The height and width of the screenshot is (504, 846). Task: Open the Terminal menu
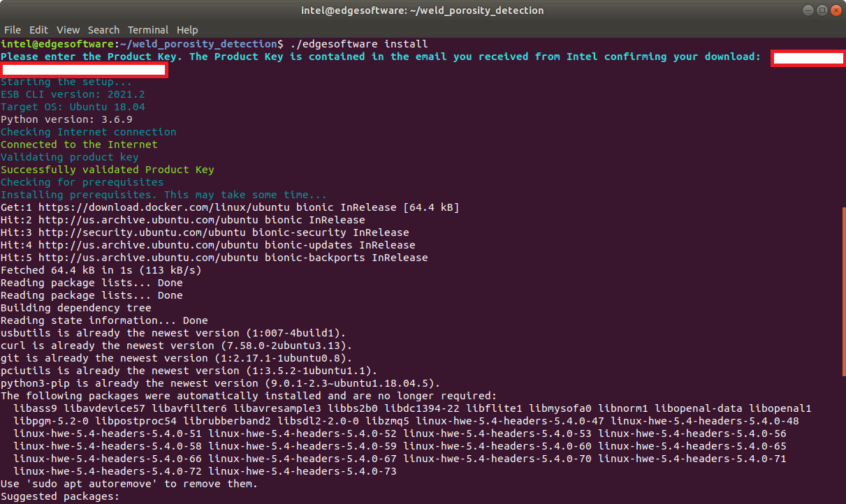tap(148, 30)
